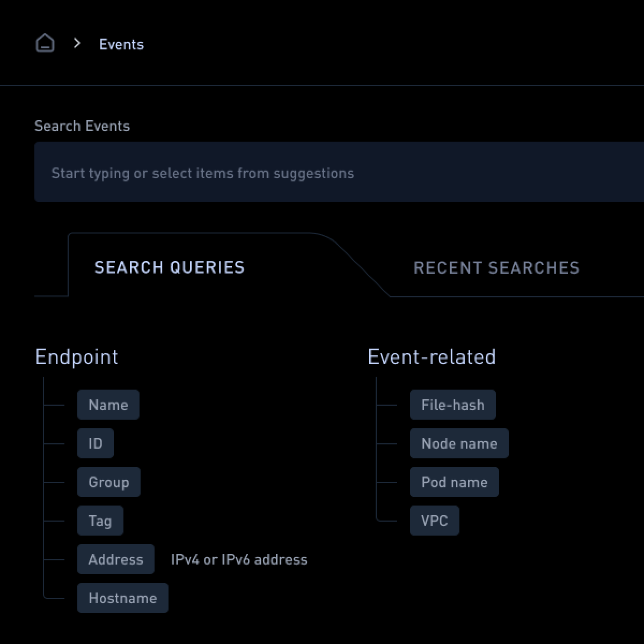
Task: Click the Search Events label
Action: [x=82, y=126]
